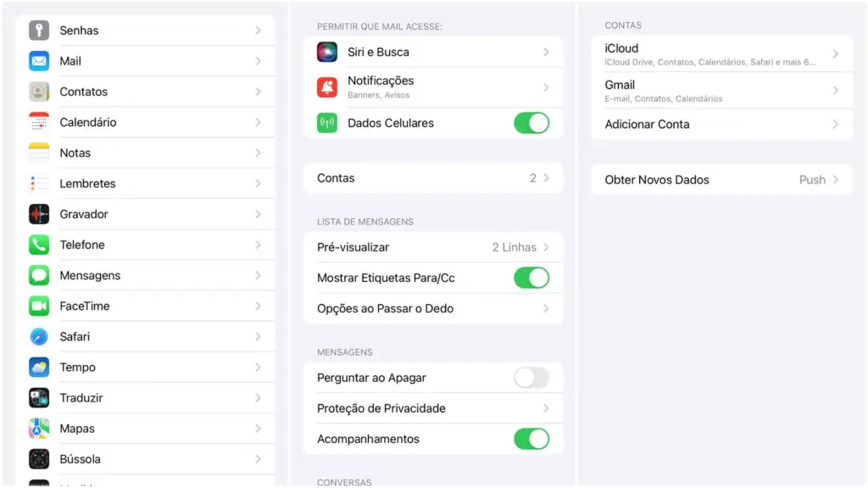Select the Notas yellow notepad icon
Viewport: 868px width, 488px height.
37,152
